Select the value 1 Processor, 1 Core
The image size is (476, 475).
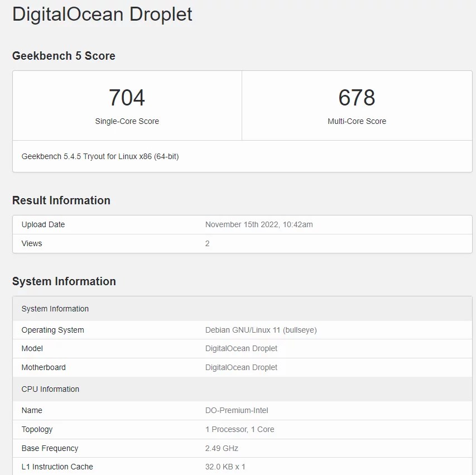[x=240, y=429]
